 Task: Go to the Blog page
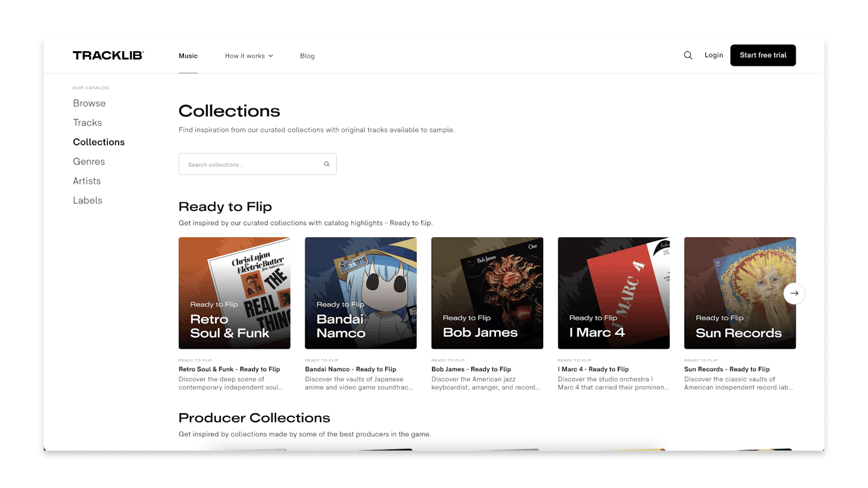(307, 56)
